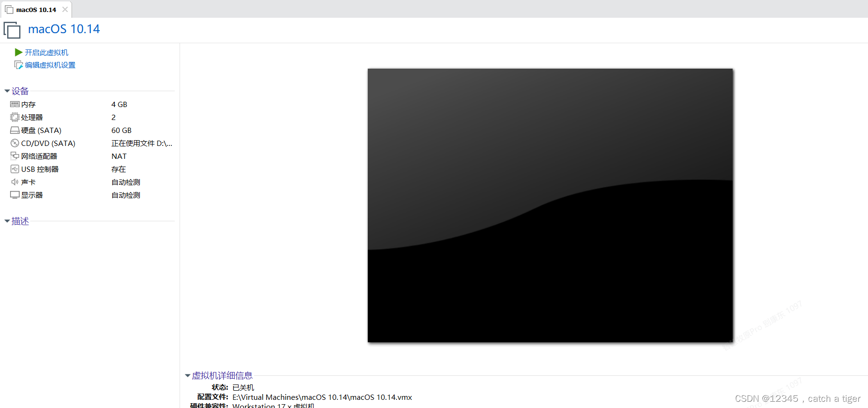This screenshot has width=868, height=408.
Task: Click the NAT network value
Action: 119,156
